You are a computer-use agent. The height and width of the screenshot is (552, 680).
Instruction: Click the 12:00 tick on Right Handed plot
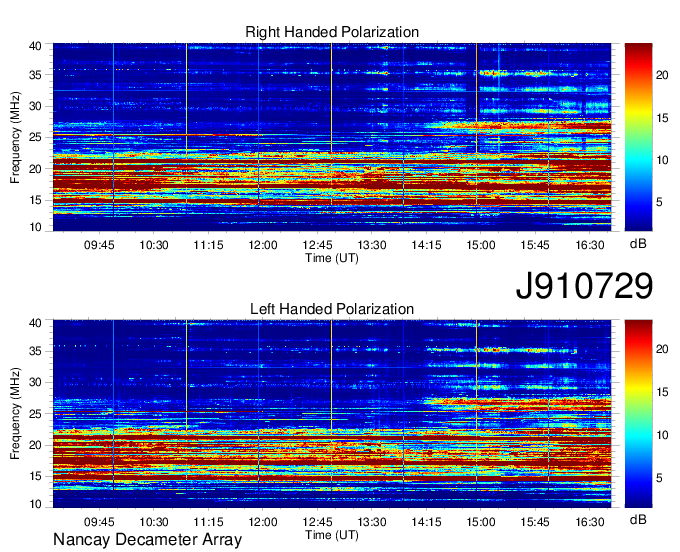click(x=263, y=245)
